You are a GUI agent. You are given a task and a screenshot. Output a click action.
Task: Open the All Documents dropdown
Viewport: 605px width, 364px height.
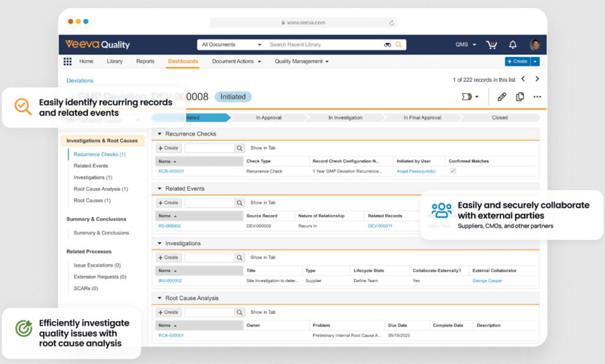click(x=232, y=45)
